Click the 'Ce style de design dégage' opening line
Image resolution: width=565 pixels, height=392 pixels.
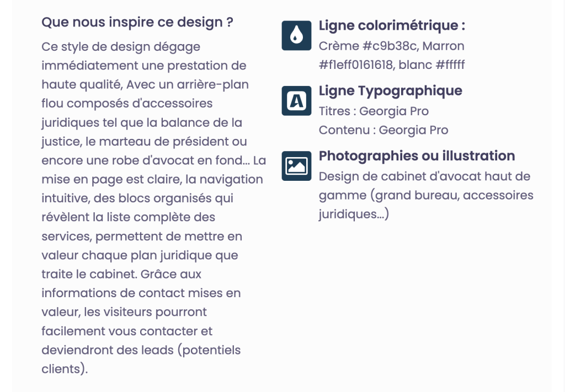click(121, 47)
